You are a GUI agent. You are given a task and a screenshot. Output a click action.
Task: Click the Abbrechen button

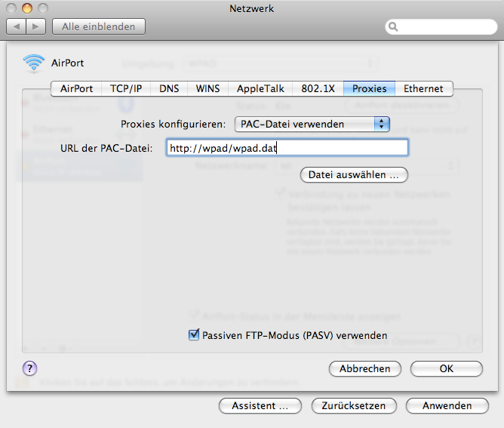click(x=365, y=368)
